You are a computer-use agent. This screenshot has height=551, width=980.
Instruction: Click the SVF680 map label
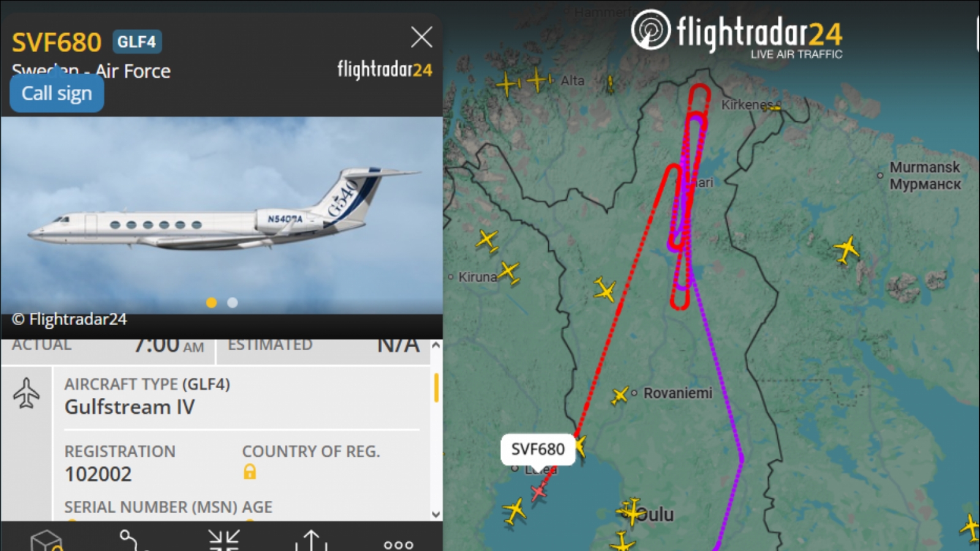coord(538,449)
